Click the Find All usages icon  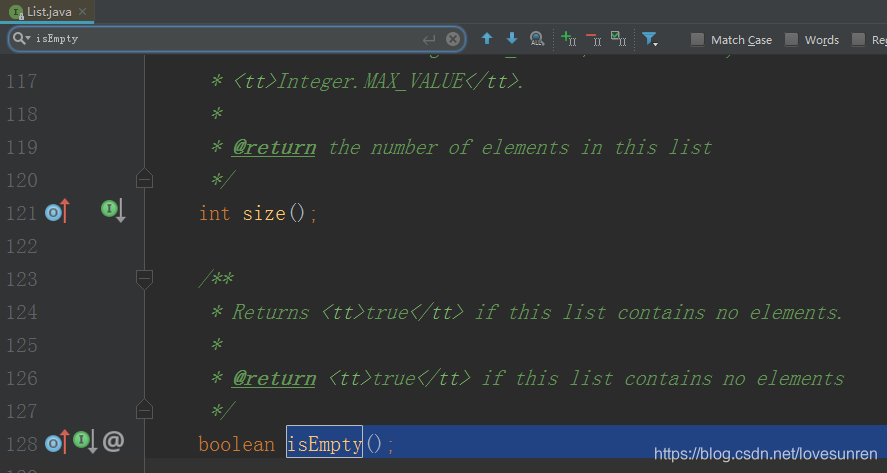coord(537,38)
